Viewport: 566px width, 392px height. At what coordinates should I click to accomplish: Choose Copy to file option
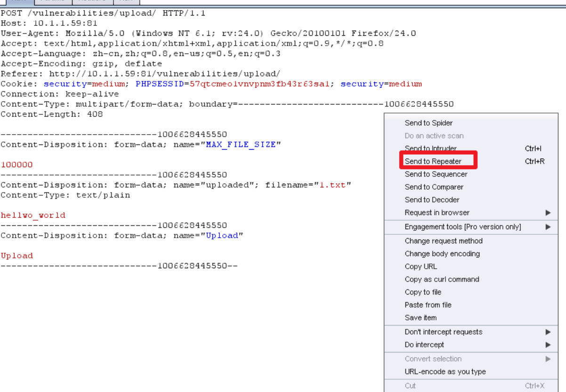pyautogui.click(x=423, y=292)
